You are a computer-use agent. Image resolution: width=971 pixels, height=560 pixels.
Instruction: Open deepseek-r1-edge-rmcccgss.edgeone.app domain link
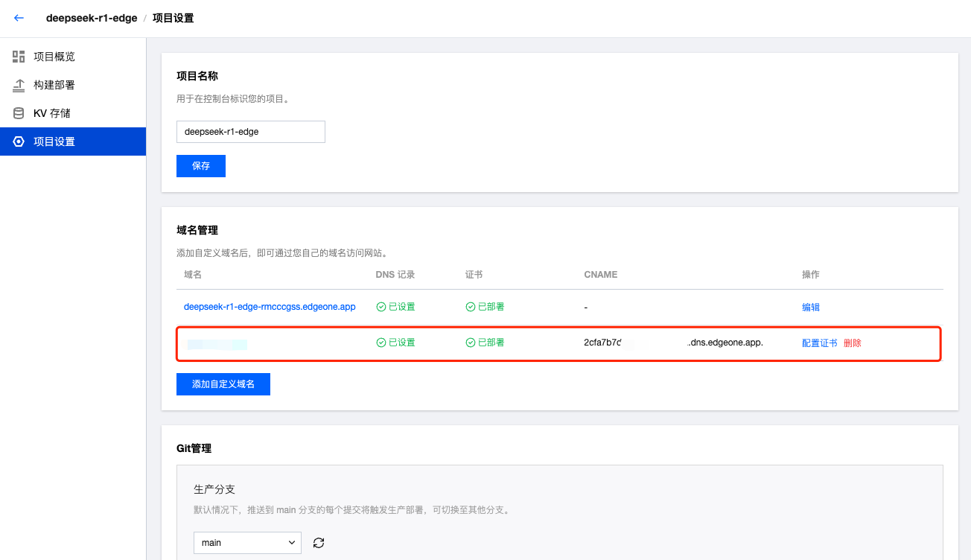[270, 307]
